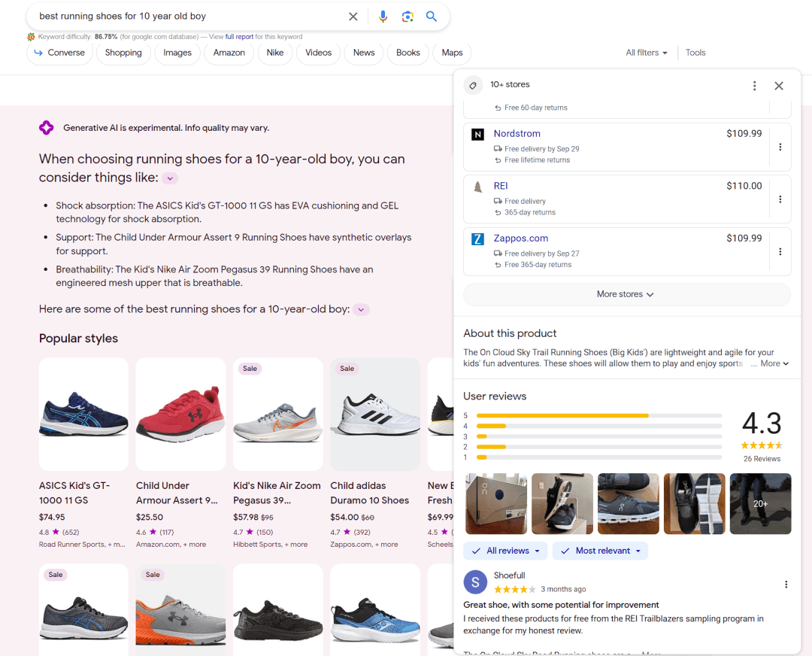812x656 pixels.
Task: Switch to the Maps tab
Action: 452,53
